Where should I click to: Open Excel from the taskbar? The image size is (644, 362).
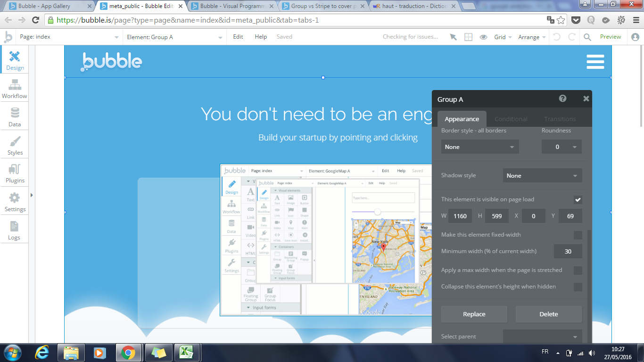point(187,352)
